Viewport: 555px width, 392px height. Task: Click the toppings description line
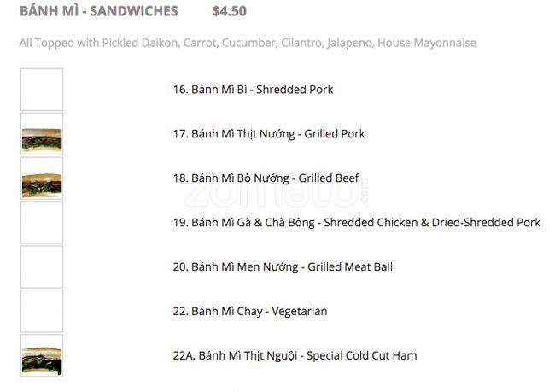[248, 43]
